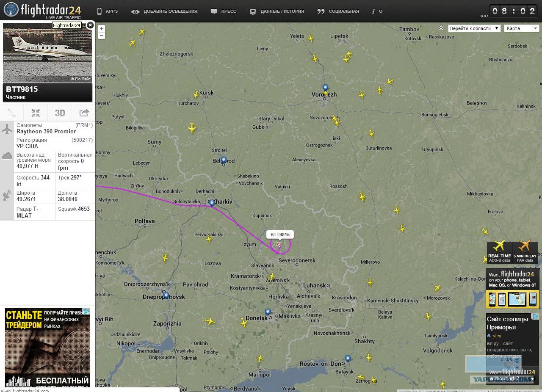Select the plane near Kursk
Screen dimensions: 542x392
click(x=196, y=94)
